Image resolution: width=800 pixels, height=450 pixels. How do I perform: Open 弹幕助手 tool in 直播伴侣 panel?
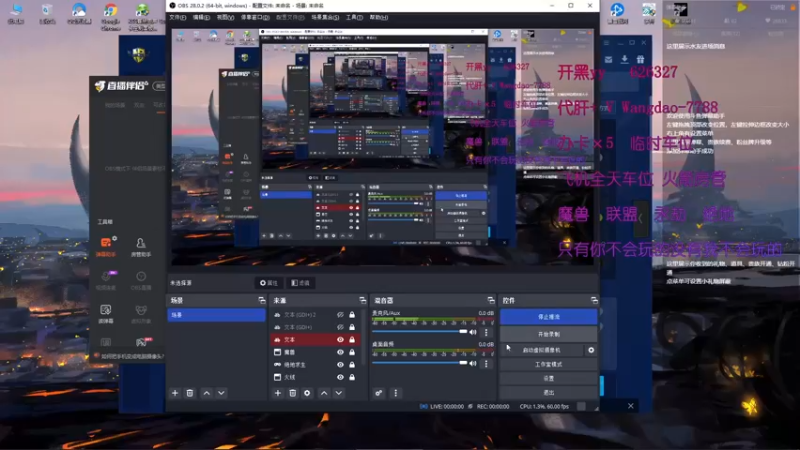pyautogui.click(x=106, y=247)
